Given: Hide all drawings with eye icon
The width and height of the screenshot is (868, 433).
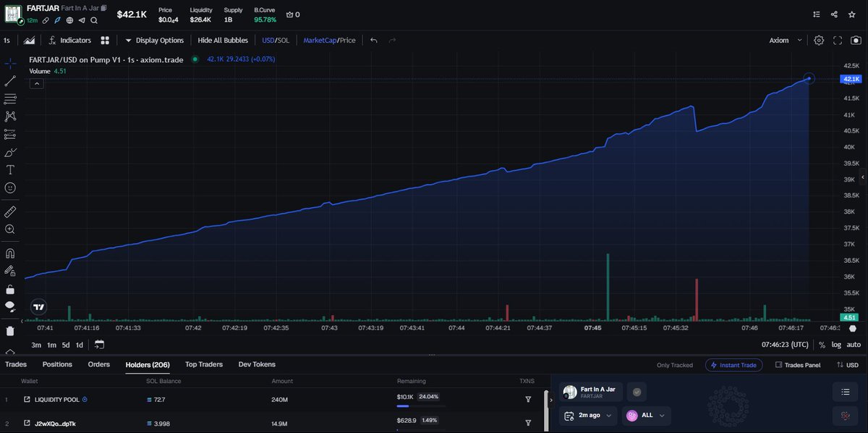Looking at the screenshot, I should pos(10,306).
